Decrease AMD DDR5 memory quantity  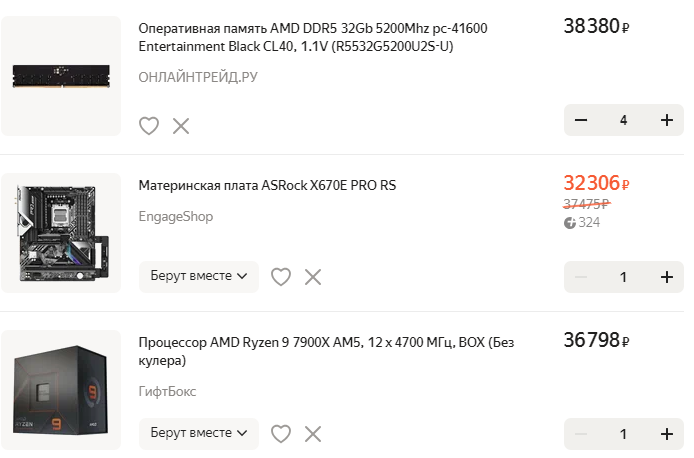pyautogui.click(x=581, y=120)
